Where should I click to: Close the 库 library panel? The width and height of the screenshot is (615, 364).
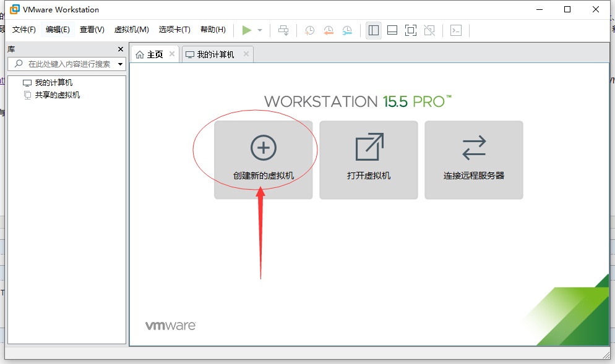(x=121, y=49)
